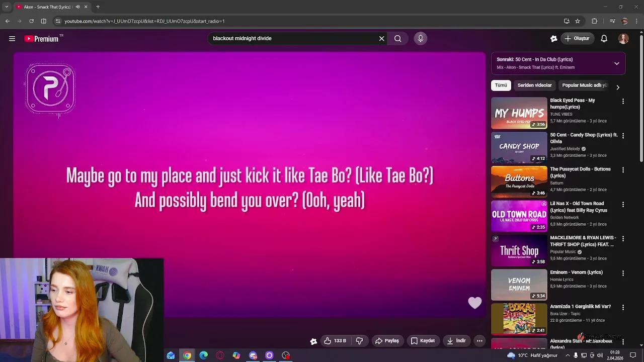Open the media control icon in Chrome toolbar

[612, 21]
